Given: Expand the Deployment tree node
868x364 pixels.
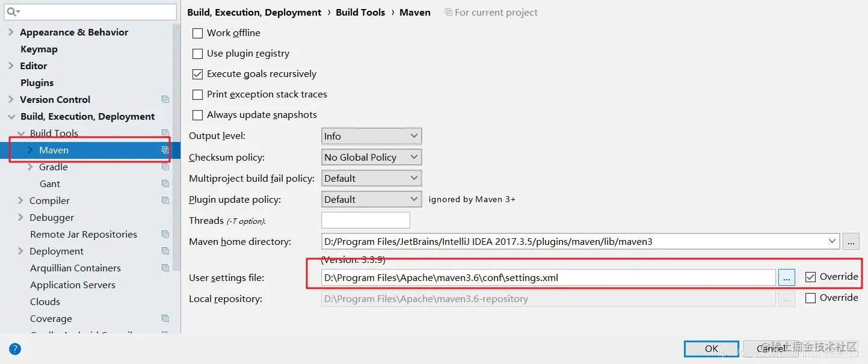Looking at the screenshot, I should click(20, 251).
